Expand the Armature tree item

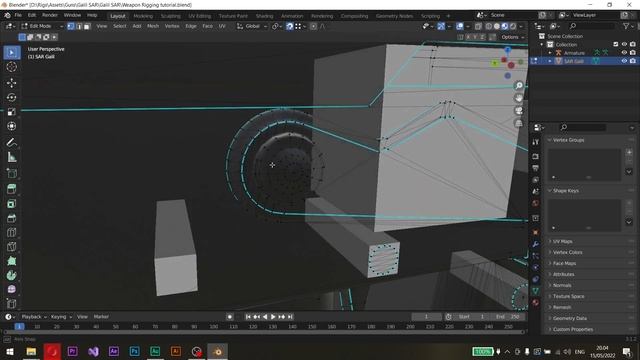point(550,53)
